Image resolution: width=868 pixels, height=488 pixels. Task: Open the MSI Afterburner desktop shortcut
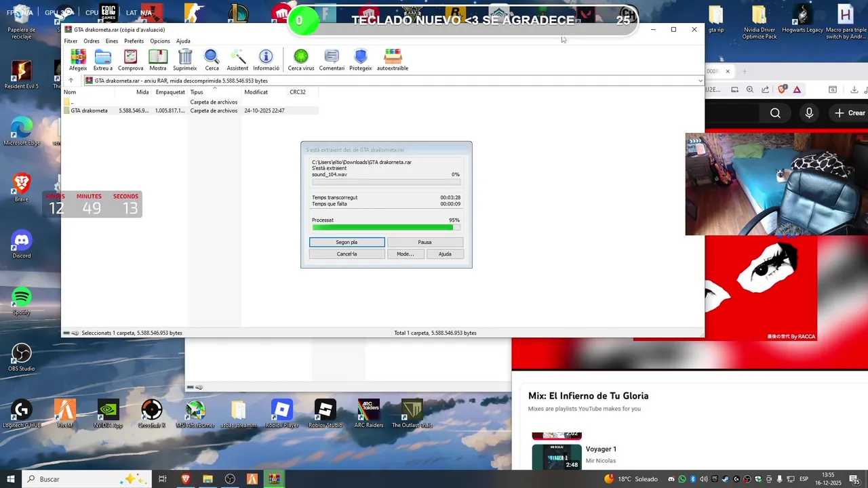[195, 413]
